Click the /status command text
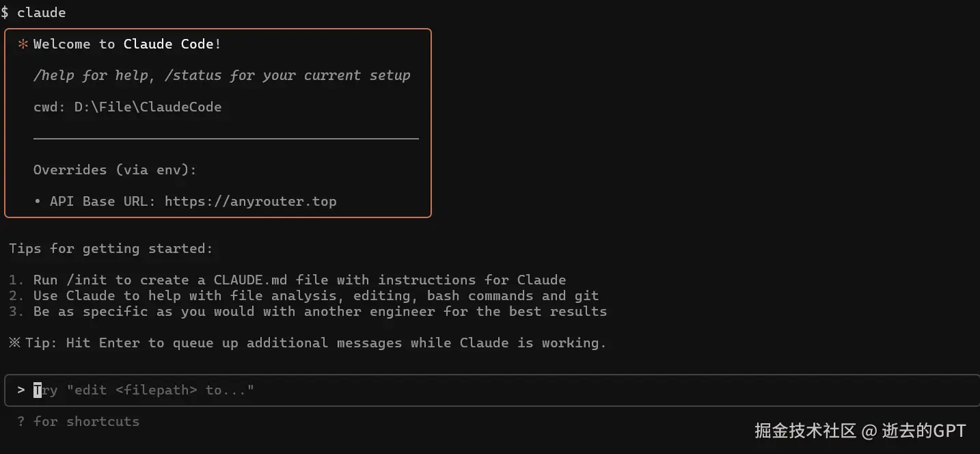The image size is (980, 454). (193, 75)
